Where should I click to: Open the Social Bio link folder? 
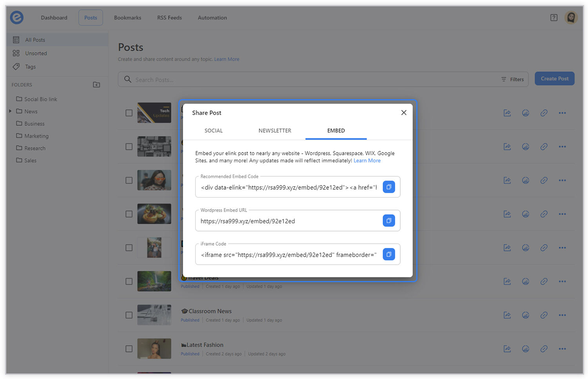[36, 99]
